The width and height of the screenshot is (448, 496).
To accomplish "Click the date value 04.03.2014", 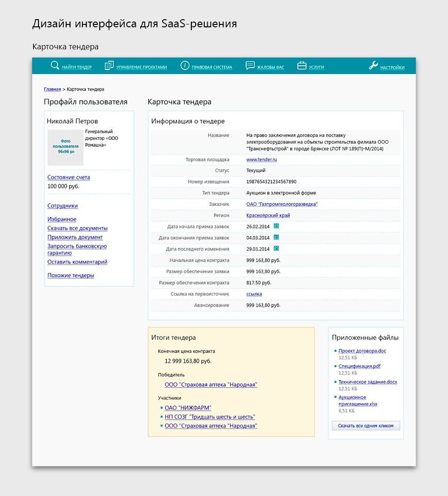I will pos(258,238).
